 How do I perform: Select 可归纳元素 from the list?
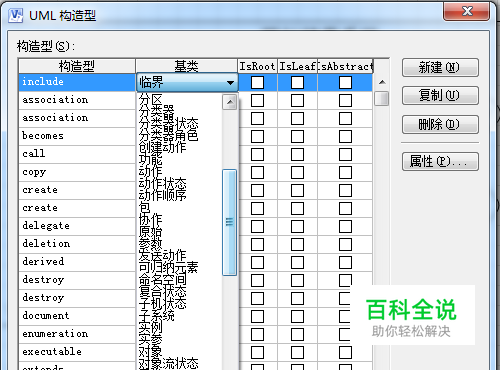168,267
